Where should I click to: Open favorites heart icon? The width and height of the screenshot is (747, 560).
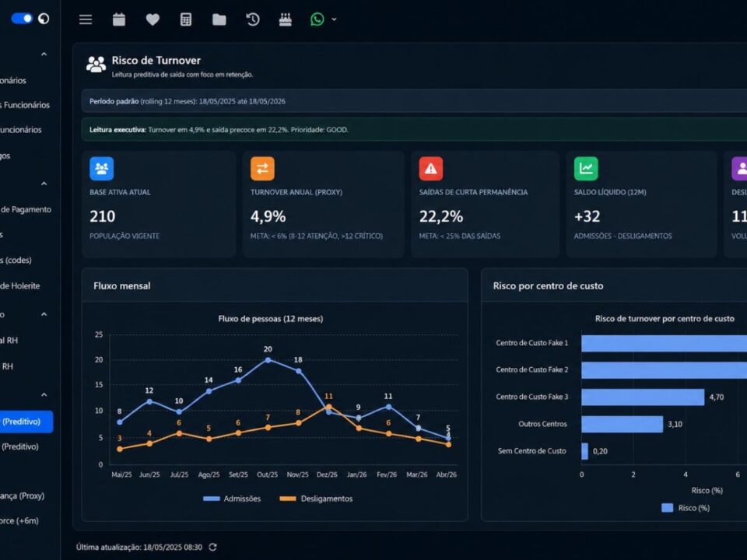click(x=153, y=19)
